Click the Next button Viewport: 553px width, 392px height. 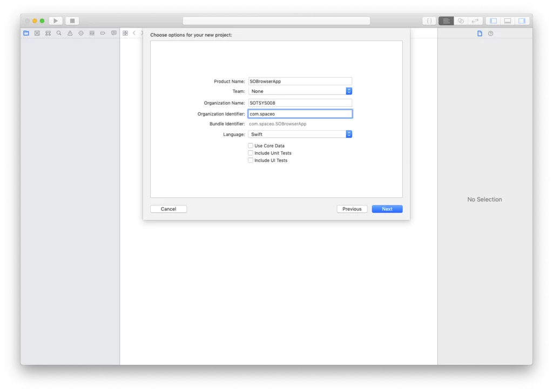pos(387,209)
